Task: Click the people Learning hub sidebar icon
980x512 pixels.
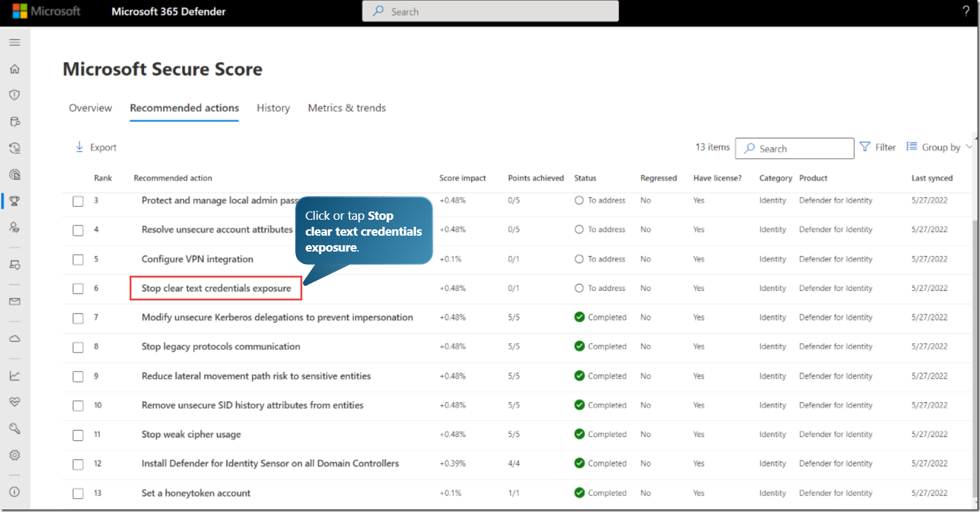Action: (15, 227)
